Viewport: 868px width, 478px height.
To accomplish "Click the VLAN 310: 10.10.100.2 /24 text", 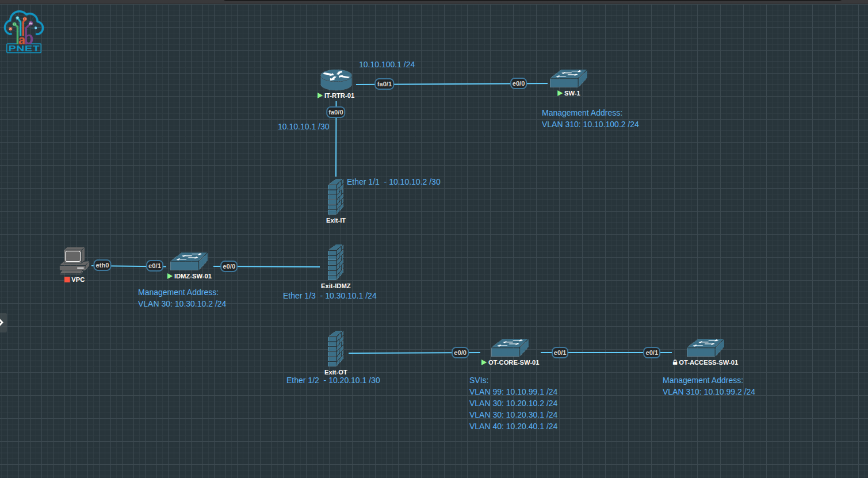I will coord(590,124).
